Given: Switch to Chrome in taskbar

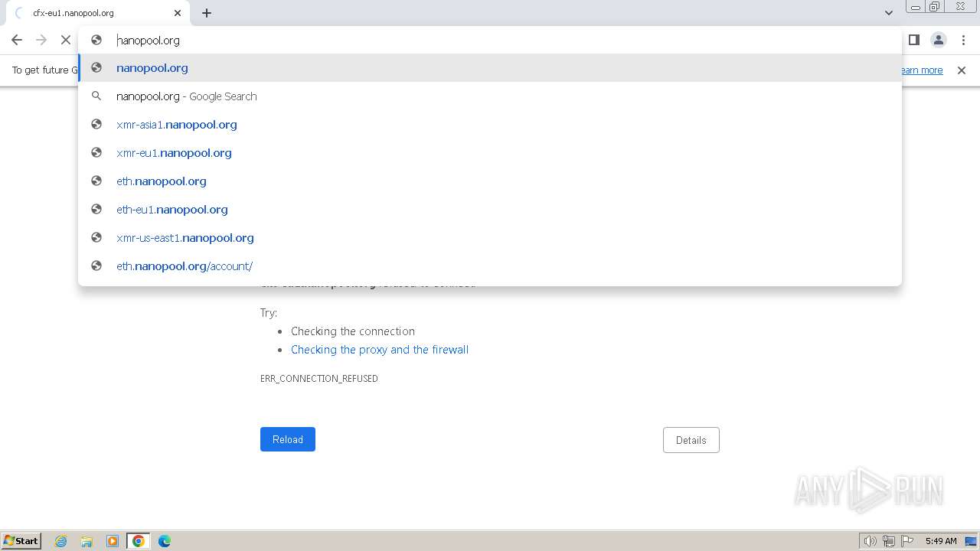Looking at the screenshot, I should click(139, 541).
